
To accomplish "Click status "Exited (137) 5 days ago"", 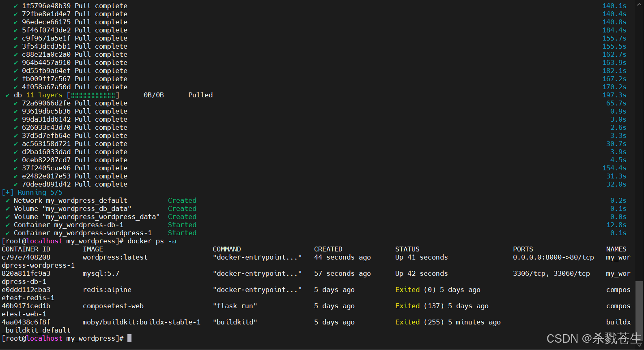I will click(x=442, y=306).
